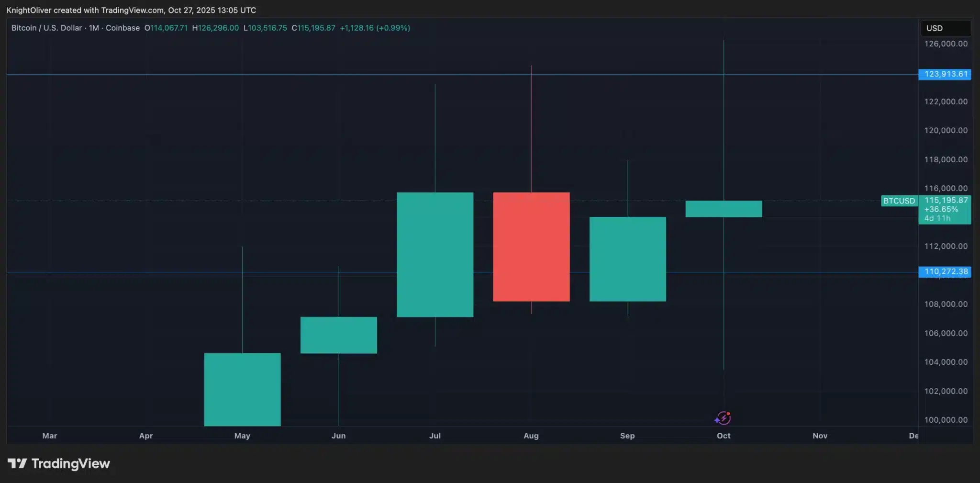
Task: Click the 112,000.00 price axis label
Action: pyautogui.click(x=946, y=246)
